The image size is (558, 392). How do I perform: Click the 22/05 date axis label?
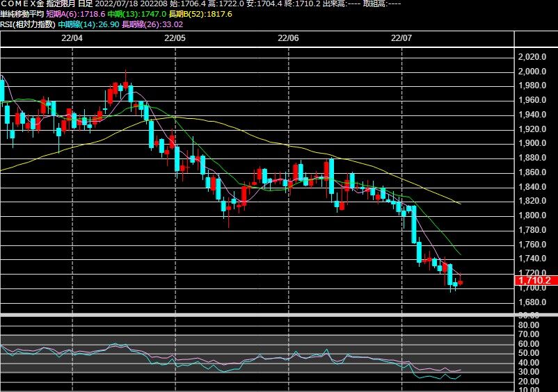coord(175,38)
